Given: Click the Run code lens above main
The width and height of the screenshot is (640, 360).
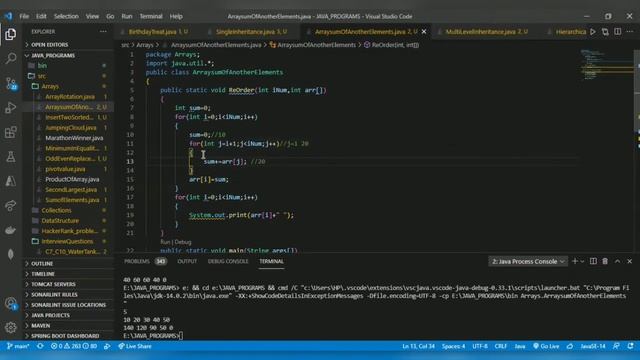Looking at the screenshot, I should pos(165,242).
